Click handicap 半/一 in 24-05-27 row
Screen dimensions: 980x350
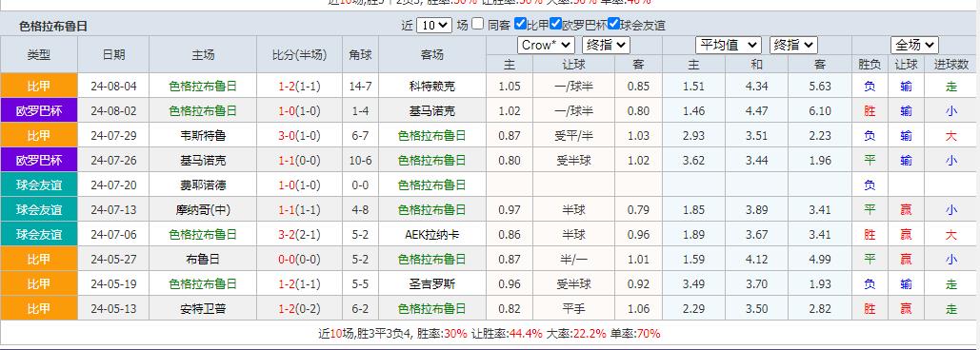click(573, 259)
